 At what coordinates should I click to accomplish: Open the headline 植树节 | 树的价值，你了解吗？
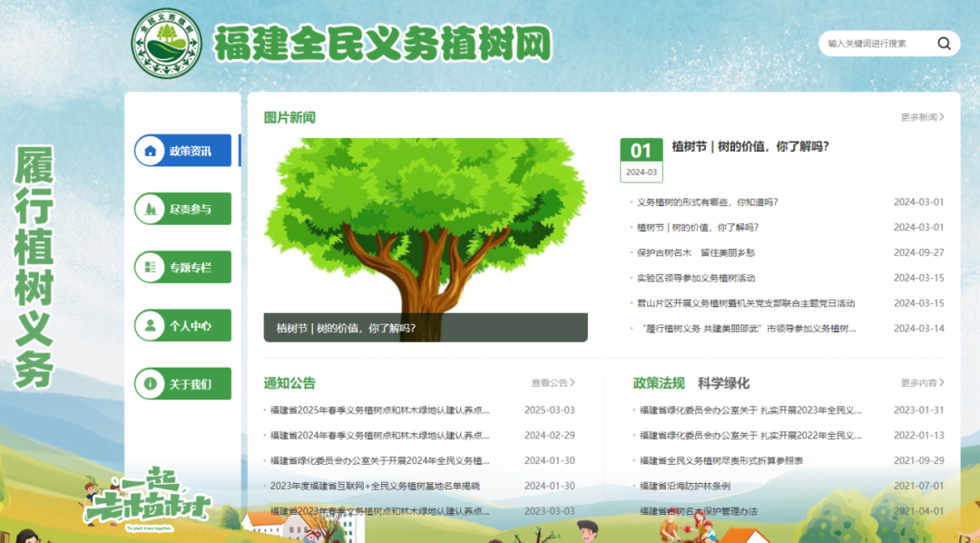click(750, 146)
